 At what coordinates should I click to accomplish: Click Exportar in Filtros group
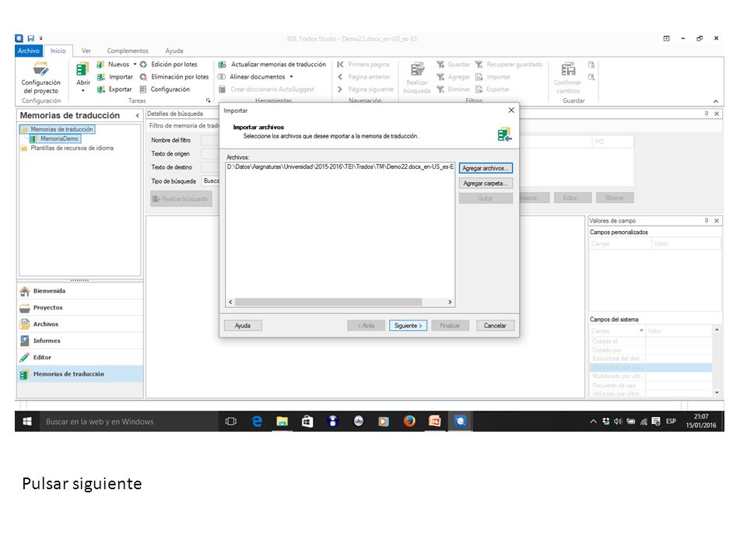click(493, 89)
